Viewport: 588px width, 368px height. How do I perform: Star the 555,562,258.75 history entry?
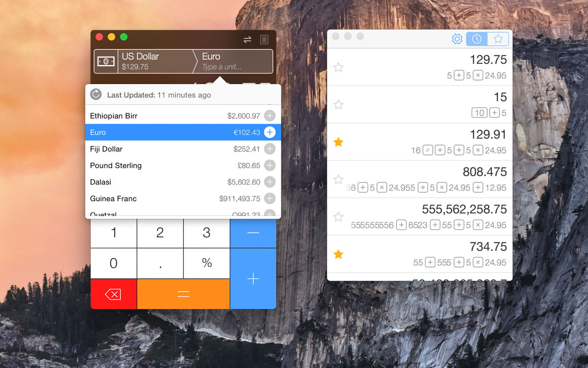[x=338, y=216]
